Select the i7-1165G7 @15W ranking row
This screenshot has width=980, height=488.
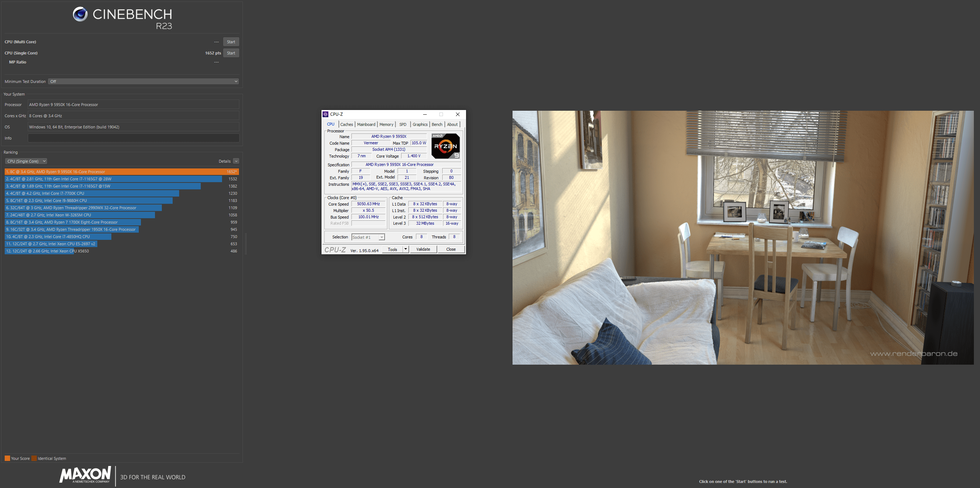(x=122, y=186)
